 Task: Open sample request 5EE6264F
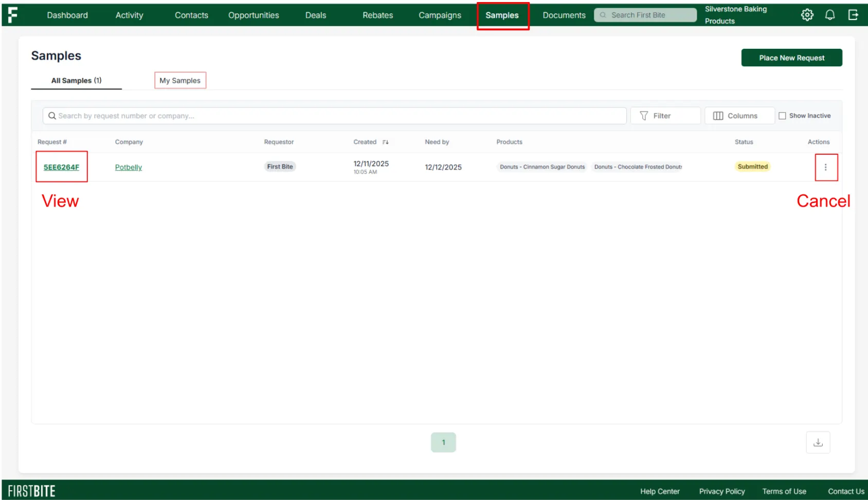pos(62,167)
